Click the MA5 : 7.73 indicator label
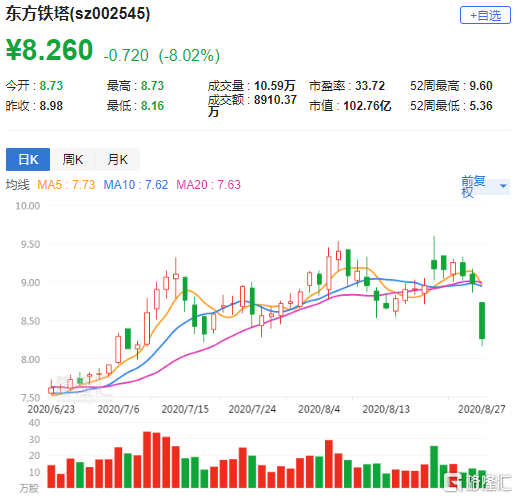Image resolution: width=518 pixels, height=499 pixels. (x=66, y=185)
